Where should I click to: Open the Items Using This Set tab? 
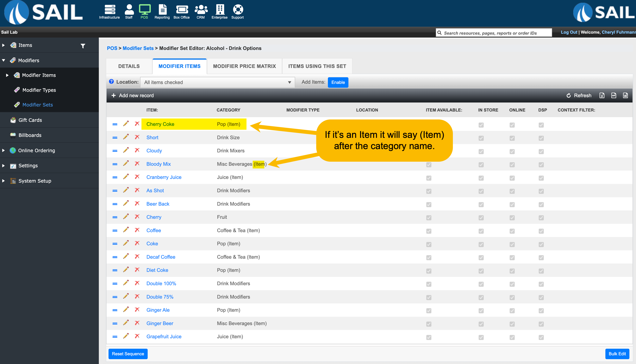pyautogui.click(x=317, y=66)
